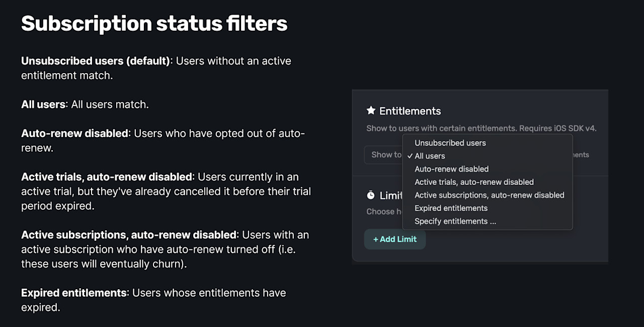Choose Active subscriptions, auto-renew disabled option
Viewport: 644px width, 327px height.
[489, 195]
